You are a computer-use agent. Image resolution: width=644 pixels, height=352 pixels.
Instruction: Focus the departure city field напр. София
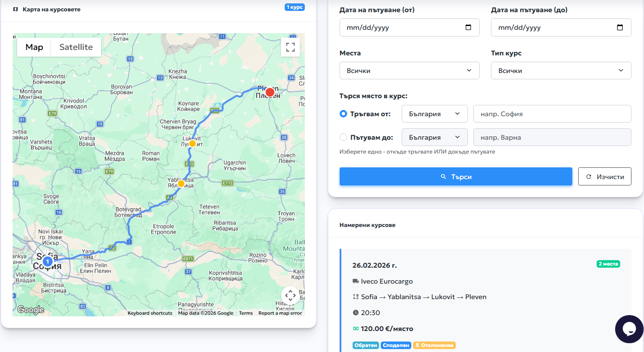(552, 114)
